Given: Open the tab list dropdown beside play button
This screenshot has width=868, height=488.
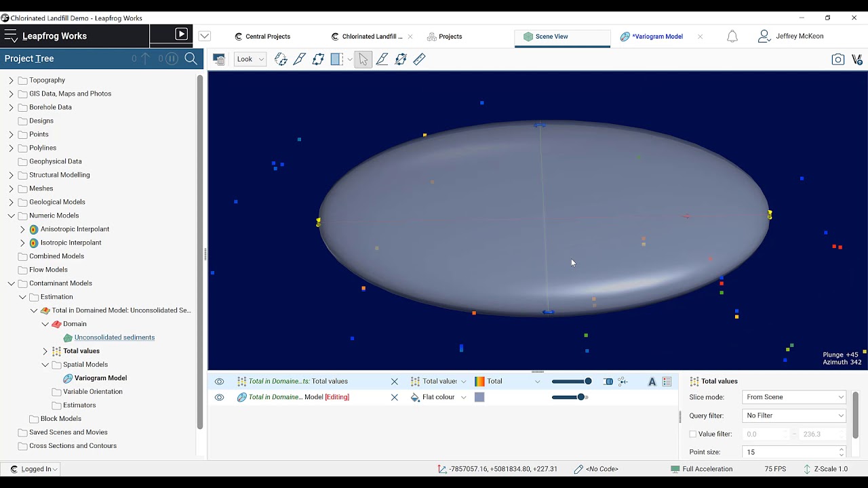Looking at the screenshot, I should [205, 36].
